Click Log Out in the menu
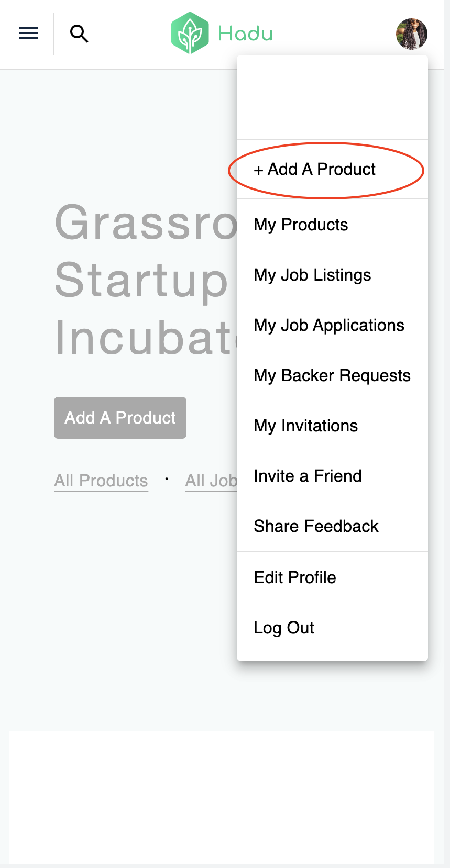The image size is (450, 868). (x=283, y=628)
